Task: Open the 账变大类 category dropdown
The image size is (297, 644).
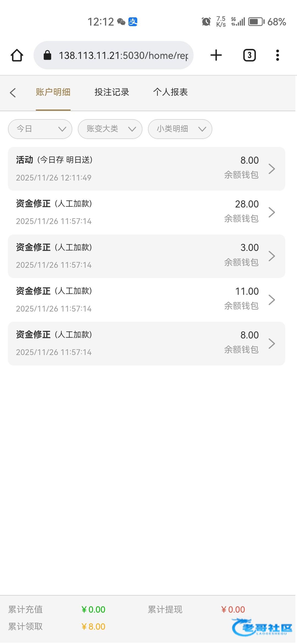Action: click(110, 129)
